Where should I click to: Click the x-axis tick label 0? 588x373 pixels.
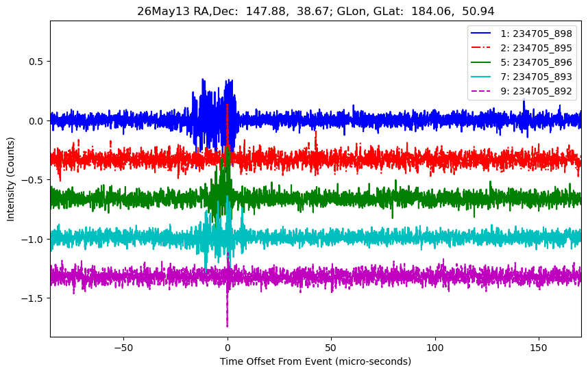(x=228, y=348)
